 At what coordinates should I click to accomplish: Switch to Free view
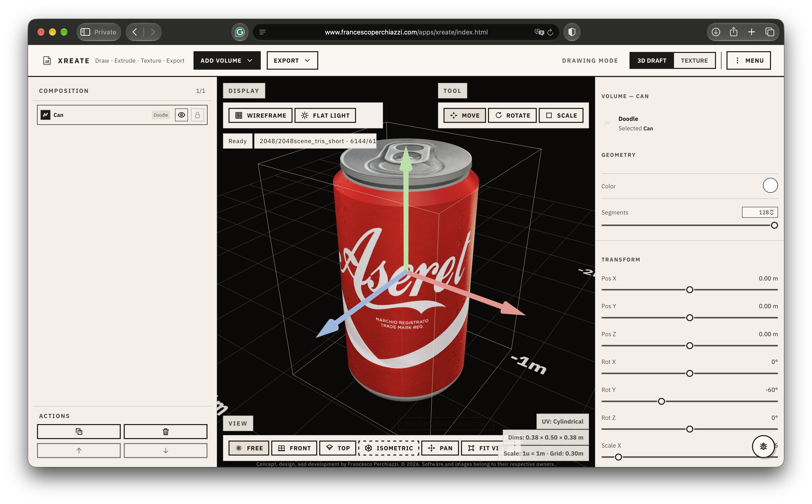249,448
